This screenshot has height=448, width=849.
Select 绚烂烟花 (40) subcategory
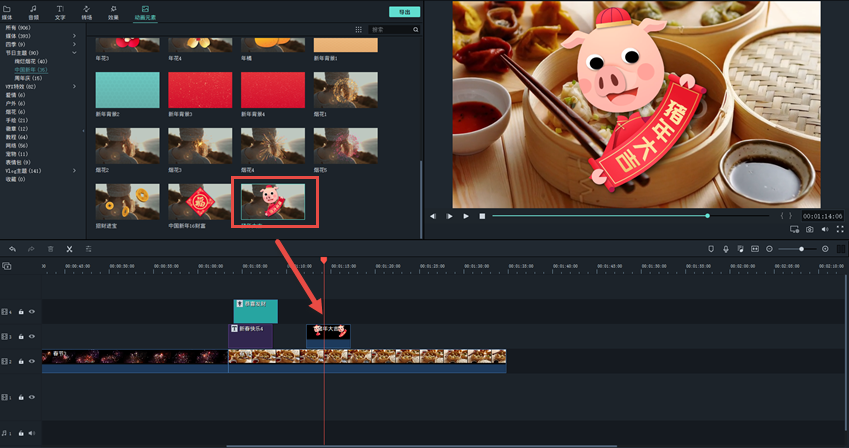(31, 61)
